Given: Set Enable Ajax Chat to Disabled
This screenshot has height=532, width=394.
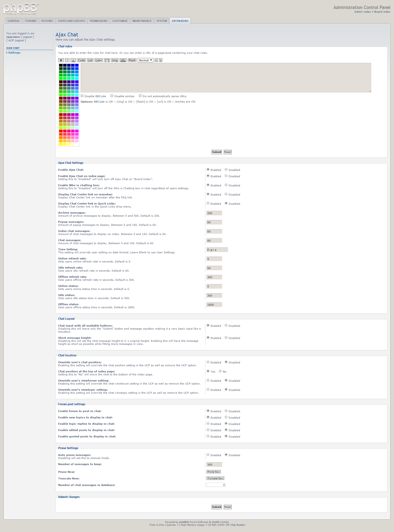Looking at the screenshot, I should point(226,170).
